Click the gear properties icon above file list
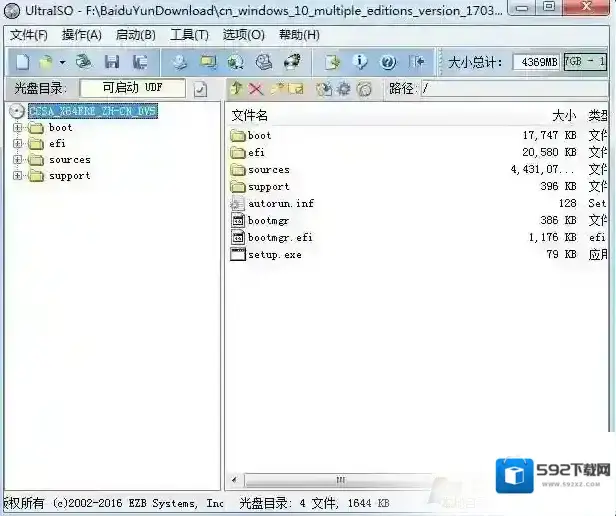This screenshot has height=516, width=616. [x=344, y=89]
